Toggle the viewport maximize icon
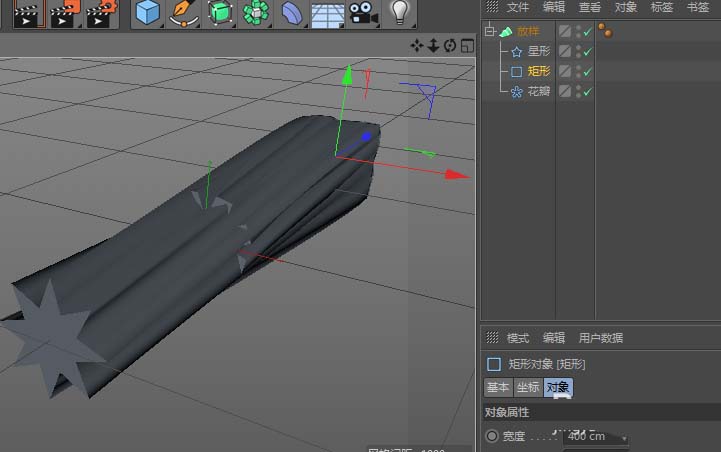 tap(466, 45)
